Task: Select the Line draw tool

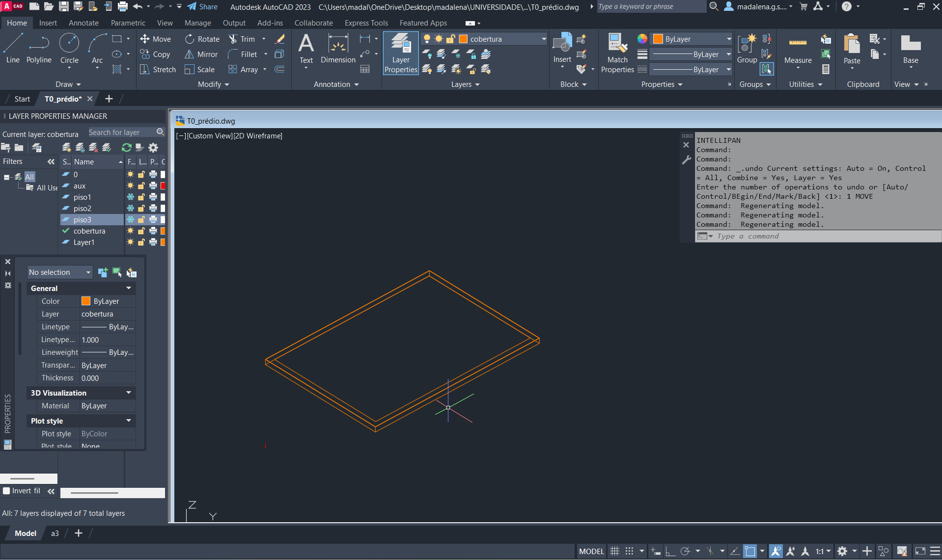Action: point(13,49)
